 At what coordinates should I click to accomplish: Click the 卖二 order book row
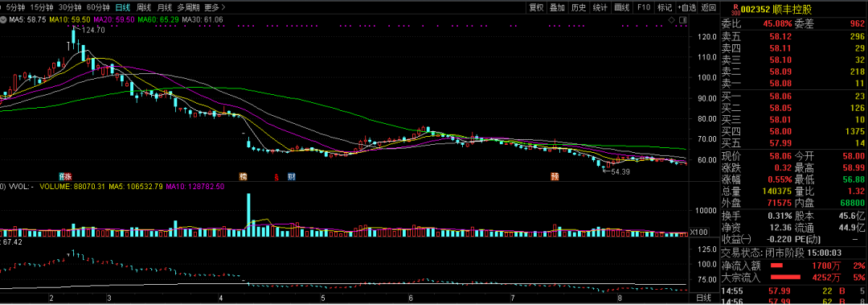[793, 72]
